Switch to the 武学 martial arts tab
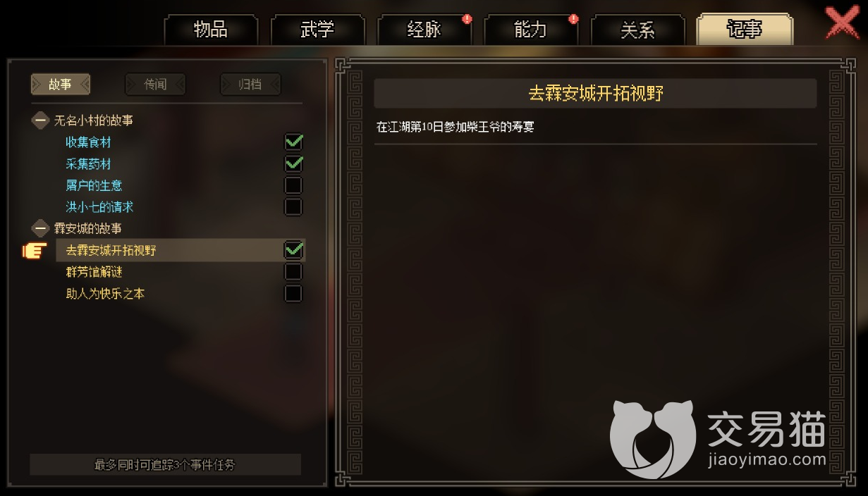The image size is (868, 496). click(317, 30)
